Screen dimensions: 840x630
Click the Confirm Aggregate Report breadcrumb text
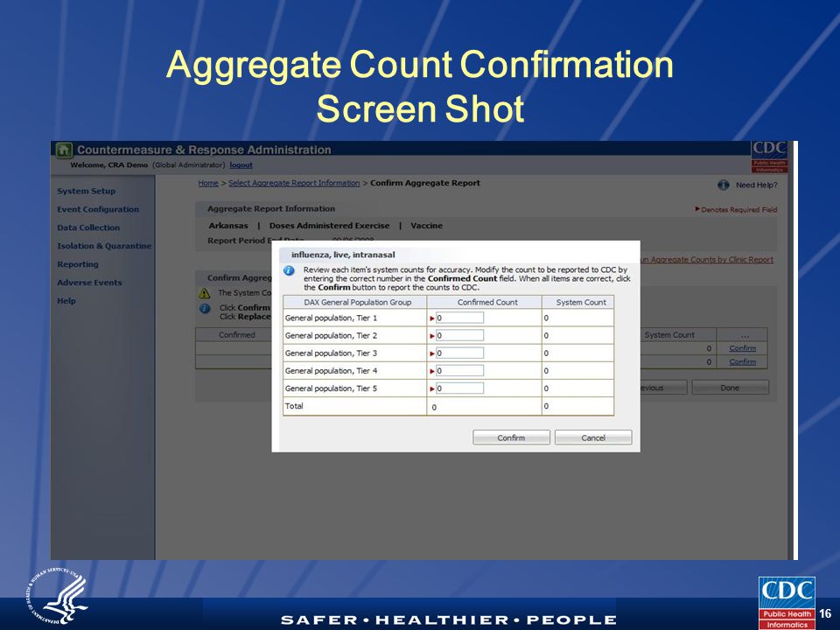(425, 183)
